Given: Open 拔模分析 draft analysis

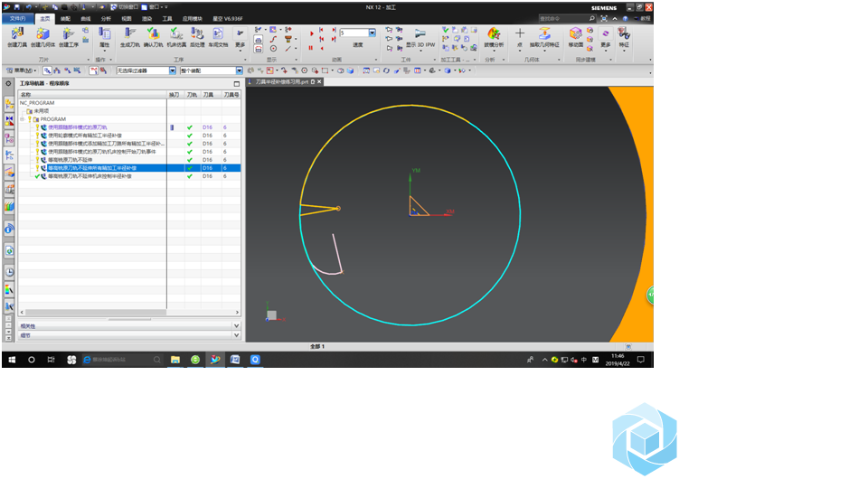Looking at the screenshot, I should click(495, 34).
